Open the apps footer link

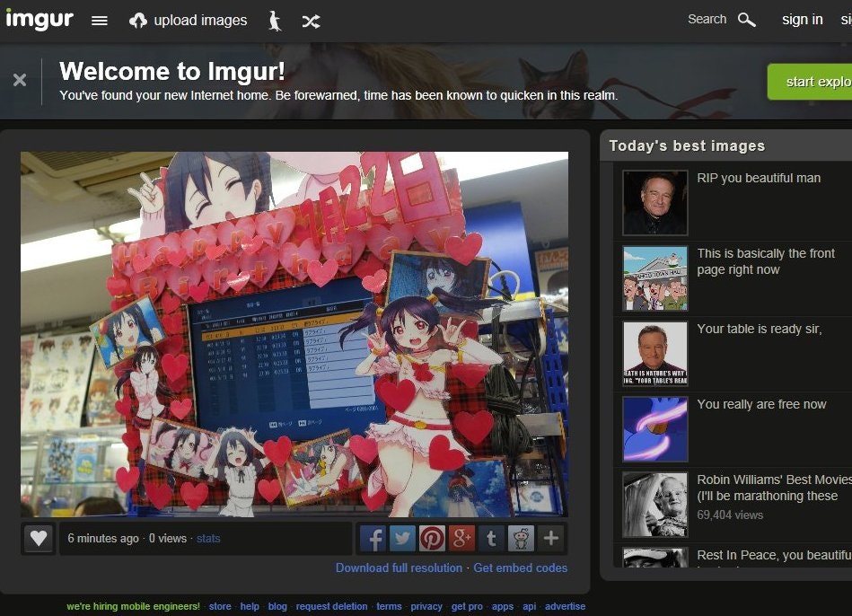(x=502, y=606)
